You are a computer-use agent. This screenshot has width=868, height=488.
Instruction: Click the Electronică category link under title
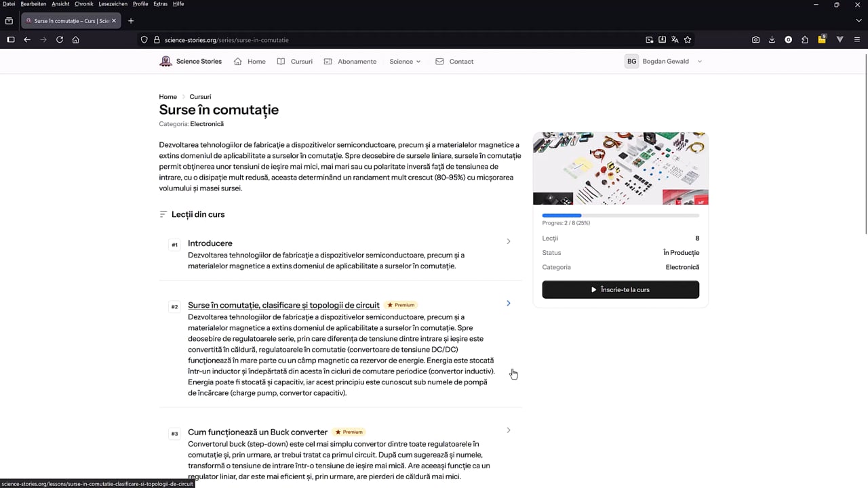point(207,124)
